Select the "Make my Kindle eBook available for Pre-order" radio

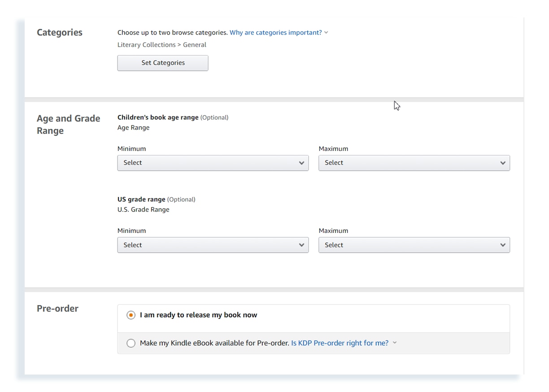pyautogui.click(x=131, y=343)
